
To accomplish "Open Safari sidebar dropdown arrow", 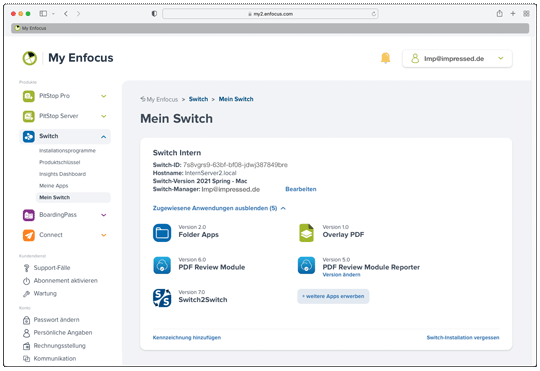I will tap(53, 14).
